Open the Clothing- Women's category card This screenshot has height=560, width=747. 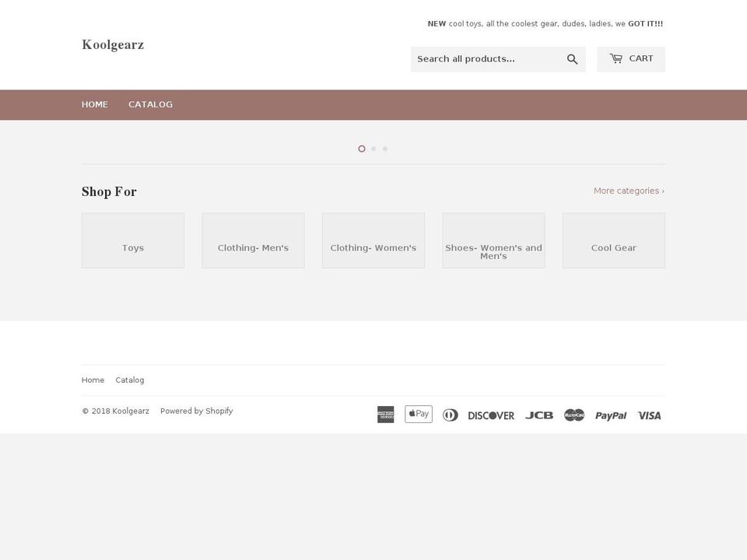click(x=373, y=240)
